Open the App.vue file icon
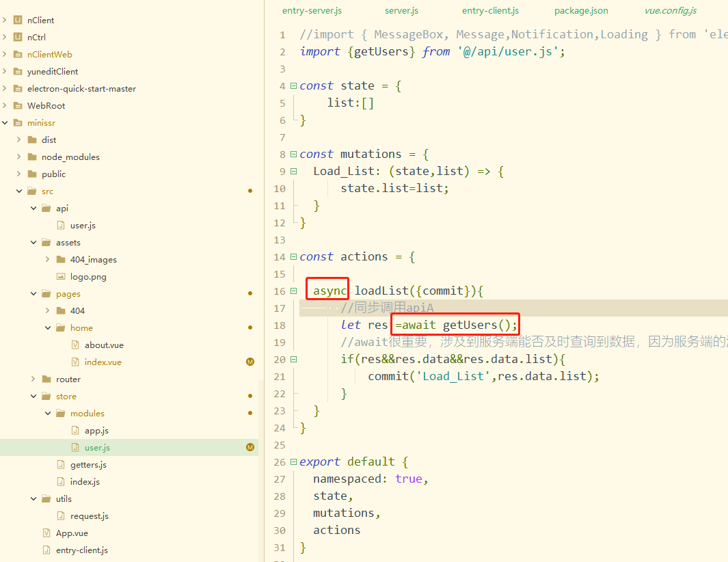The height and width of the screenshot is (562, 728). 46,533
